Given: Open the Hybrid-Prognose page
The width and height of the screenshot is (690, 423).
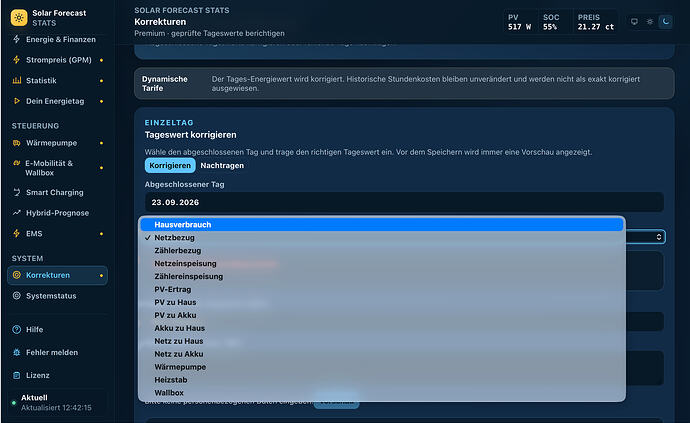Looking at the screenshot, I should (x=57, y=213).
